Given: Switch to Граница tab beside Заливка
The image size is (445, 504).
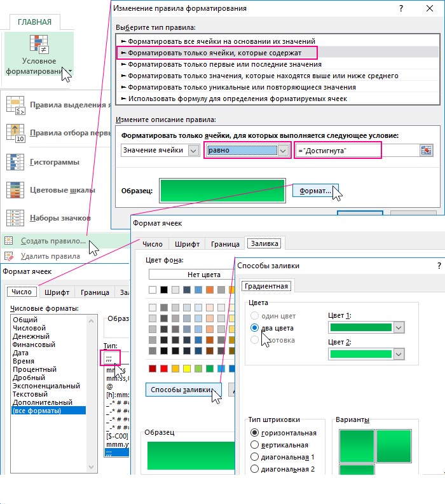Looking at the screenshot, I should click(225, 244).
